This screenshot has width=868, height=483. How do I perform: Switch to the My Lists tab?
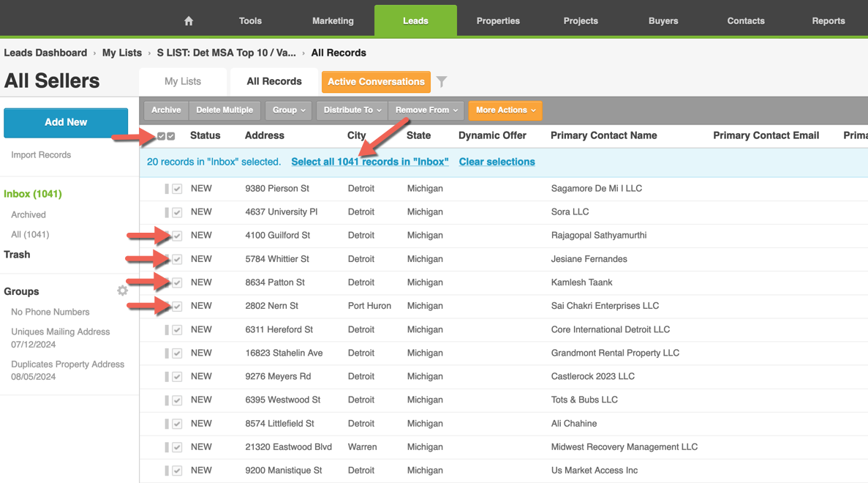coord(183,82)
